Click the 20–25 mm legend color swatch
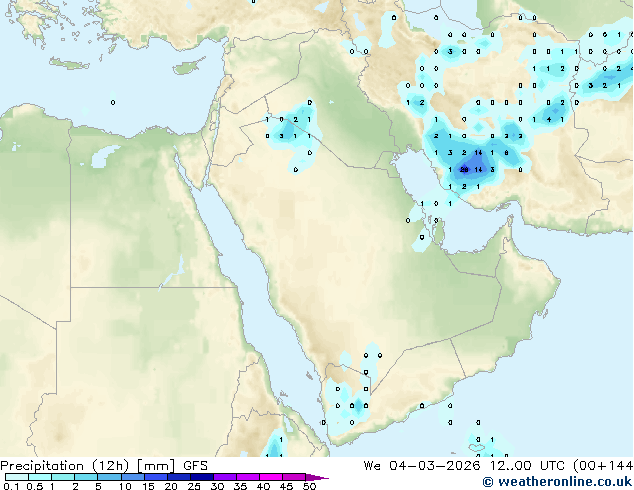Image resolution: width=634 pixels, height=490 pixels. click(178, 477)
